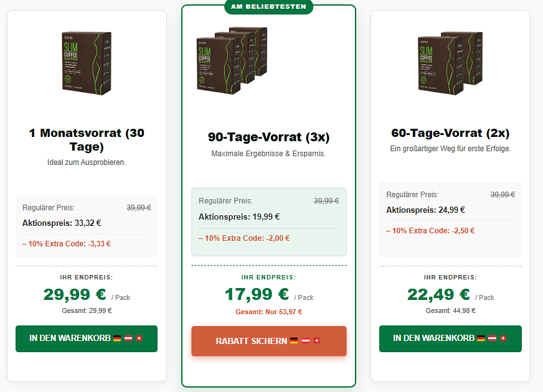
Task: Select the 90-Tage-Vorrat (3x) heading
Action: point(269,137)
